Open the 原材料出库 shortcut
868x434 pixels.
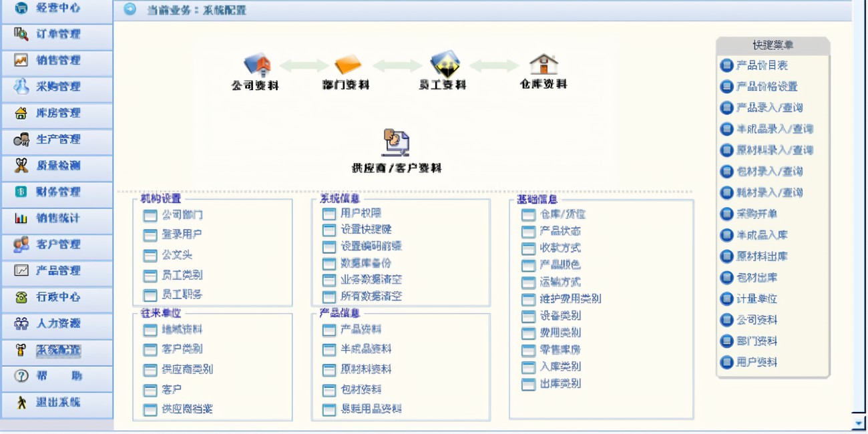point(762,256)
